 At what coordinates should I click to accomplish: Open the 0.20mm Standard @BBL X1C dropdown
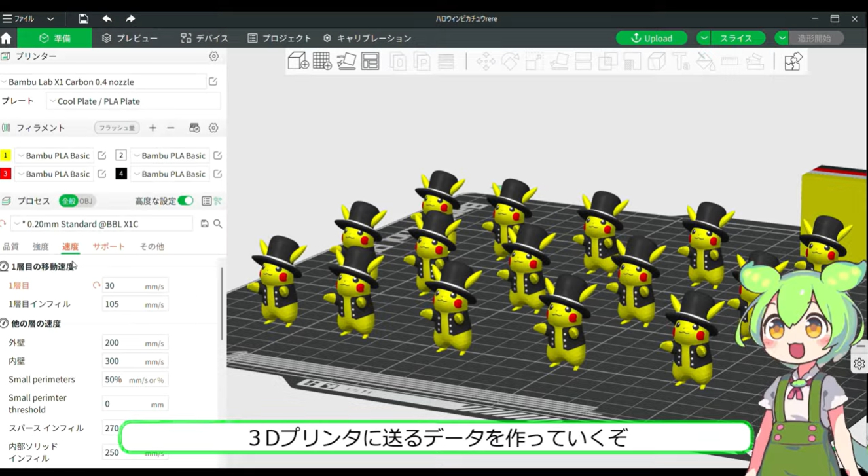102,224
